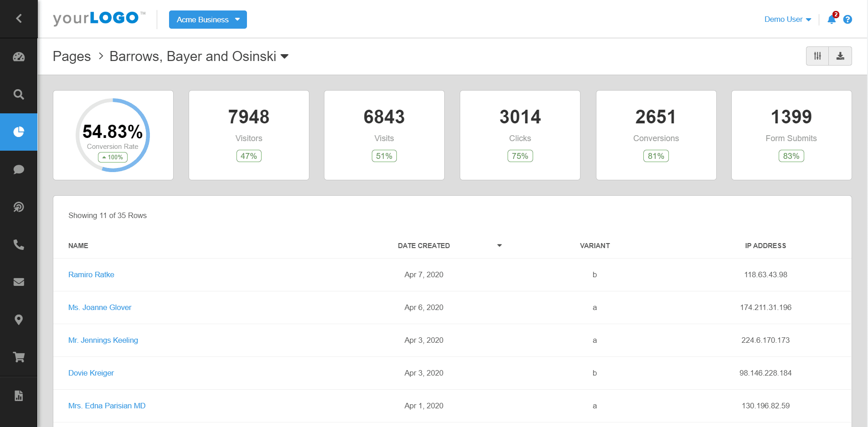
Task: Click date cell in Jennings Keeling row
Action: coord(424,340)
